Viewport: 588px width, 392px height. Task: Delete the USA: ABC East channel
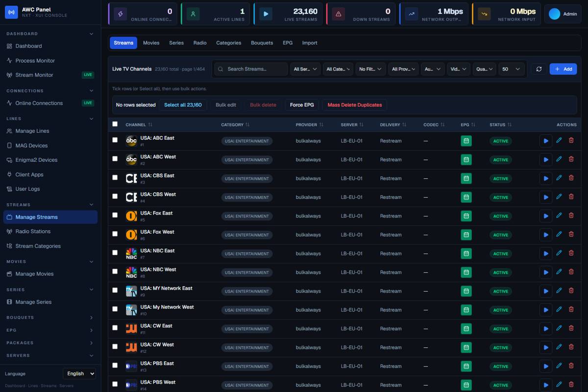point(571,140)
